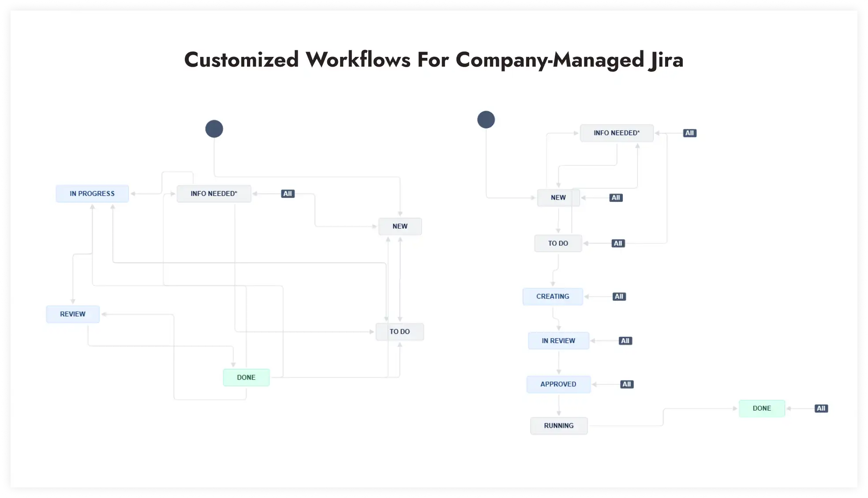868x498 pixels.
Task: Click the All badge beside right INFO NEEDED*
Action: point(690,133)
